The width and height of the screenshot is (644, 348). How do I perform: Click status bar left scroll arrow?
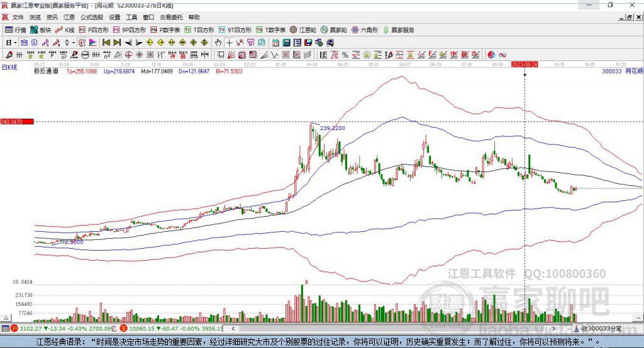233,329
